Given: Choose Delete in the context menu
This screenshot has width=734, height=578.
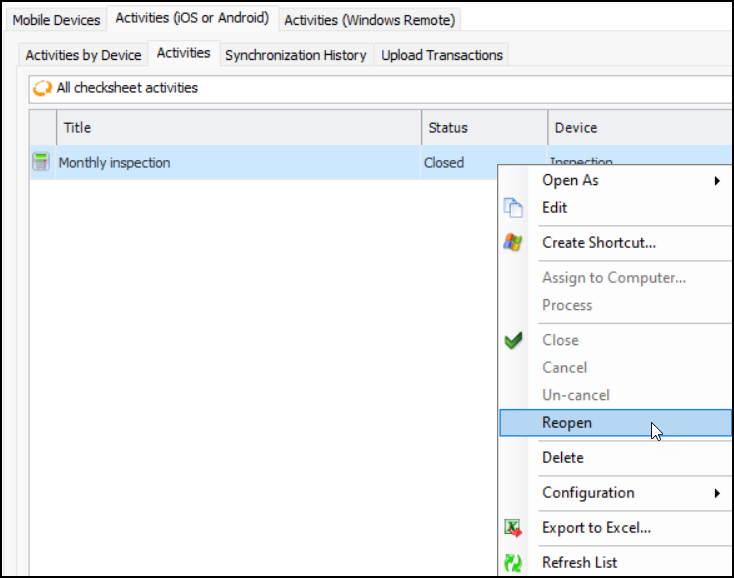Looking at the screenshot, I should click(x=563, y=458).
